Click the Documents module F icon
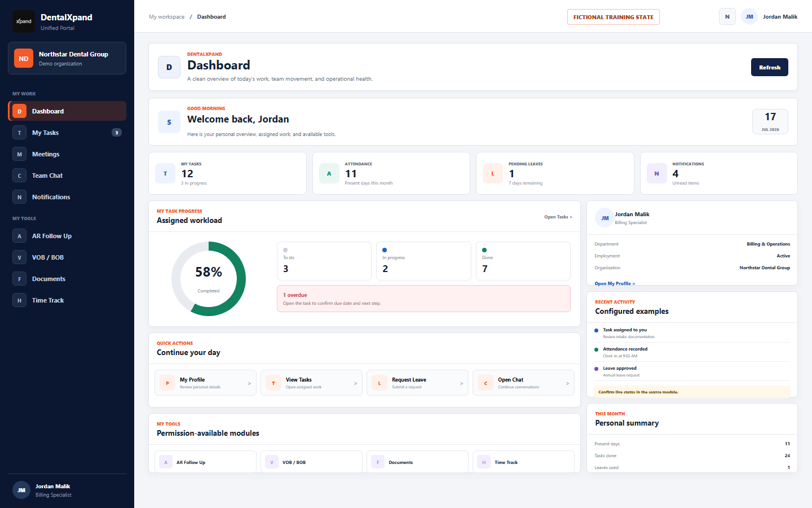Viewport: 812px width, 508px height. pos(378,462)
